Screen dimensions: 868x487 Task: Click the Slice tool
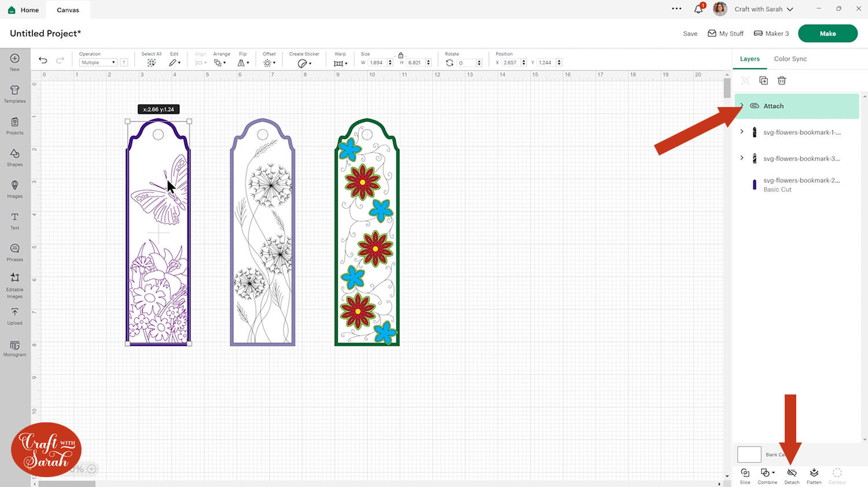[745, 476]
